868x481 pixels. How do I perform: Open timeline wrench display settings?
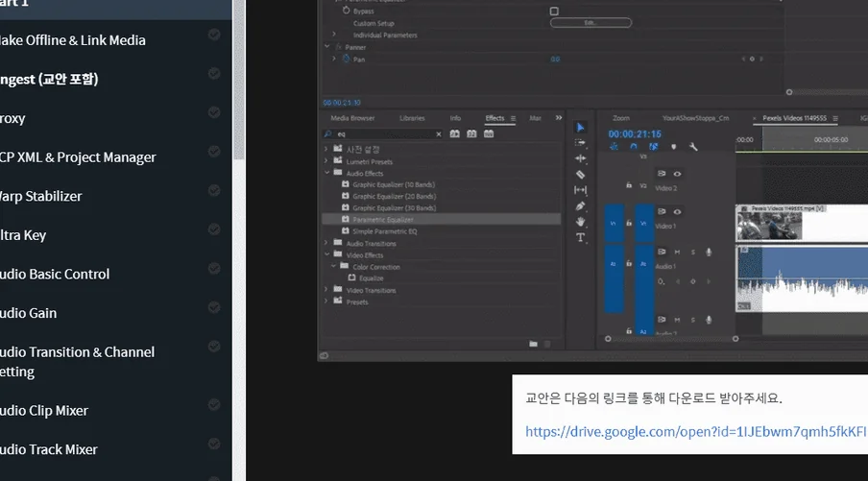click(x=693, y=147)
